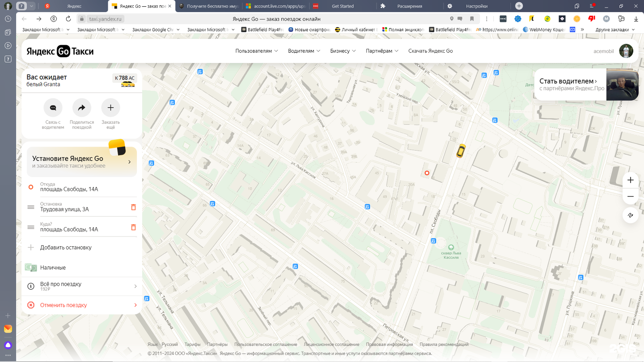
Task: Open Правила рекомендаций footer link
Action: (x=444, y=345)
